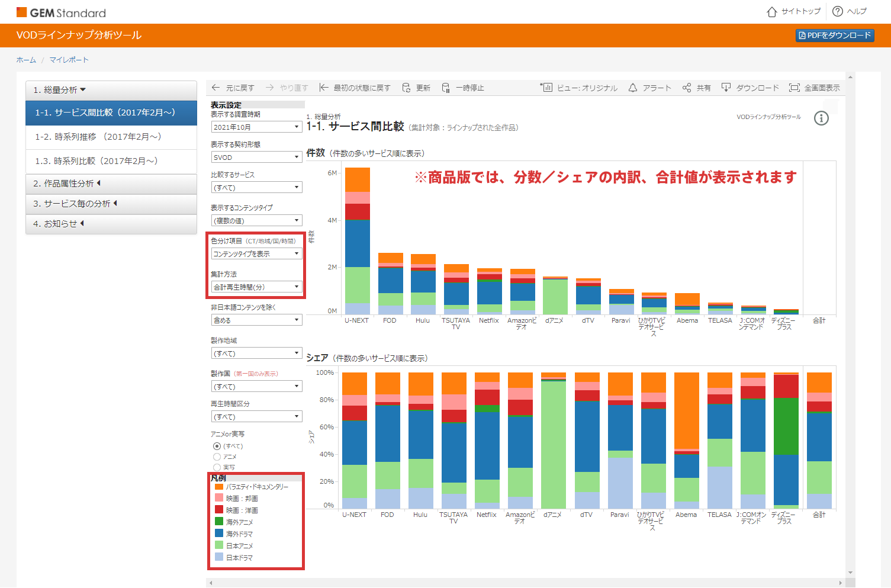Click バラエティ・ドキュメンタリー orange legend swatch
Screen dimensions: 891x588
(219, 487)
